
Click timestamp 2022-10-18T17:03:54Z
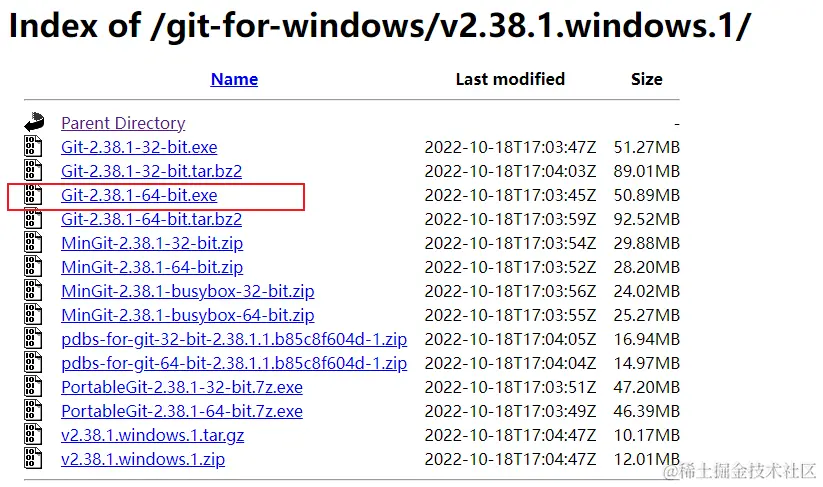[x=510, y=243]
